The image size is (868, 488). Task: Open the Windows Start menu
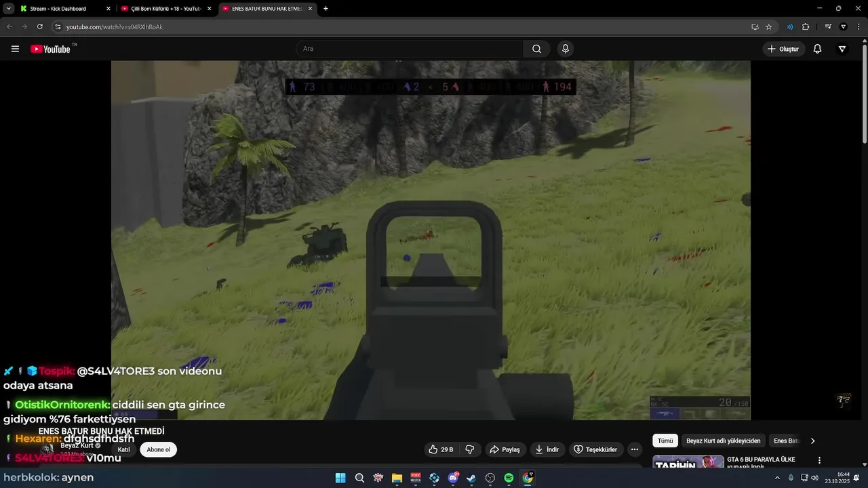tap(340, 478)
